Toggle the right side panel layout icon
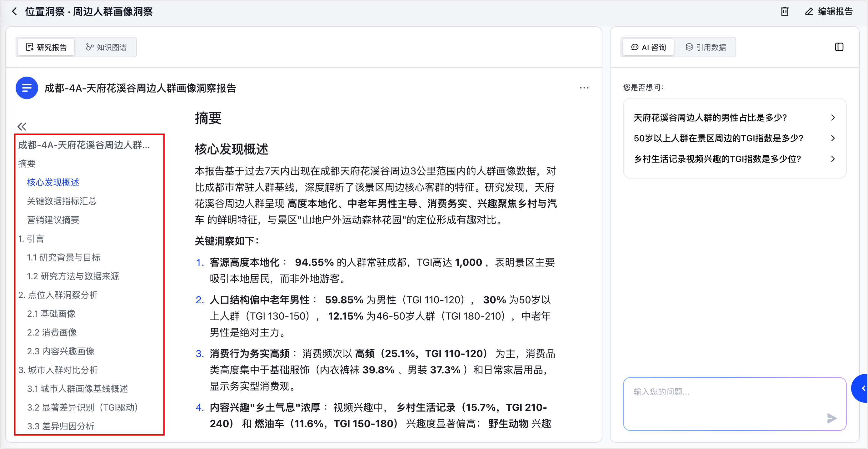This screenshot has height=449, width=868. (839, 47)
